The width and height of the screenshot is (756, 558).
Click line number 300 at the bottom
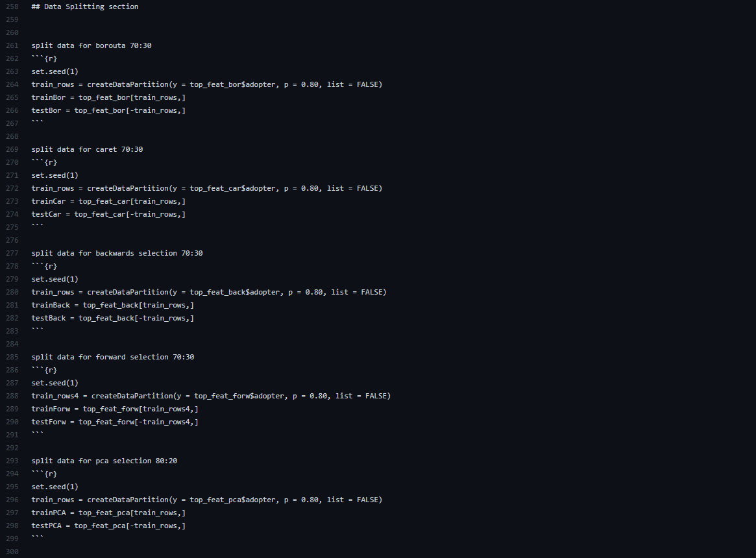coord(12,552)
